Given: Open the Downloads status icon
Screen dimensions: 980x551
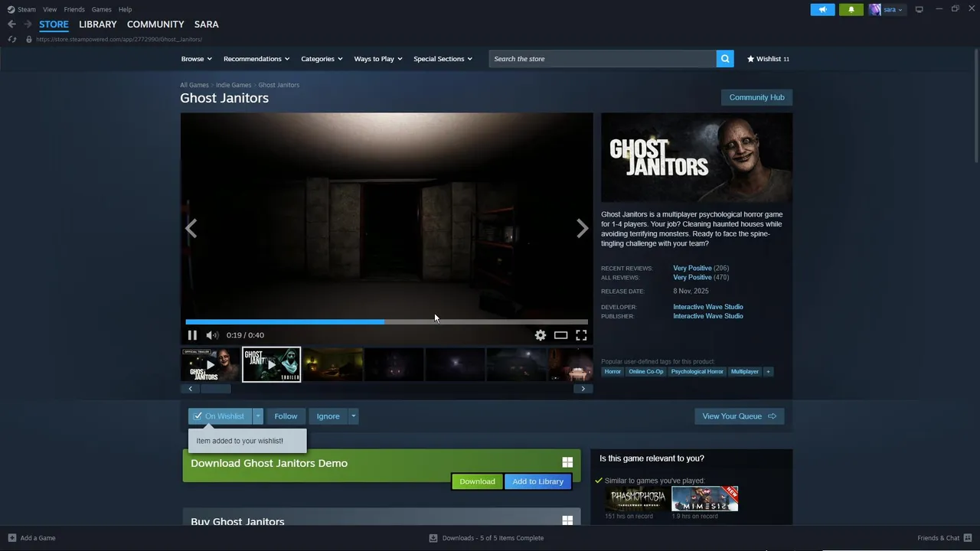Looking at the screenshot, I should point(433,538).
